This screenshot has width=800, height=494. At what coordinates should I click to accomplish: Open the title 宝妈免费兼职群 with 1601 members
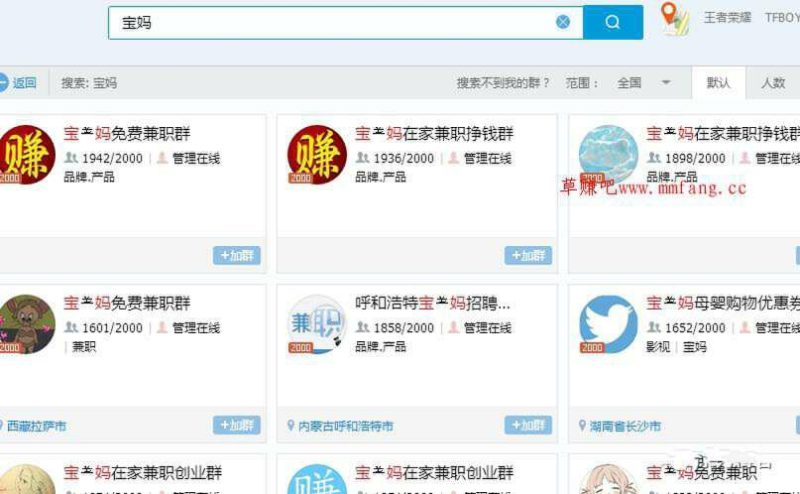pyautogui.click(x=127, y=304)
